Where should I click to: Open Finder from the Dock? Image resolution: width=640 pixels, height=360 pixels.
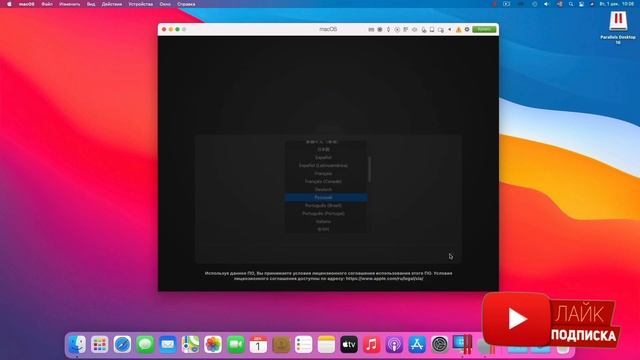coord(77,344)
